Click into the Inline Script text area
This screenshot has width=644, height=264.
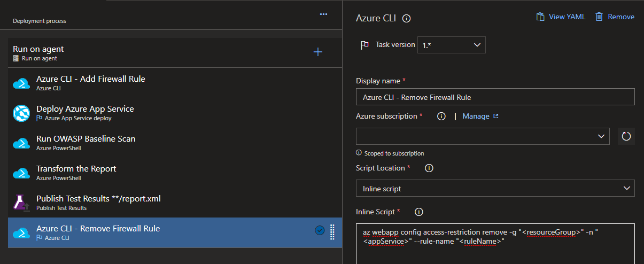coord(495,244)
